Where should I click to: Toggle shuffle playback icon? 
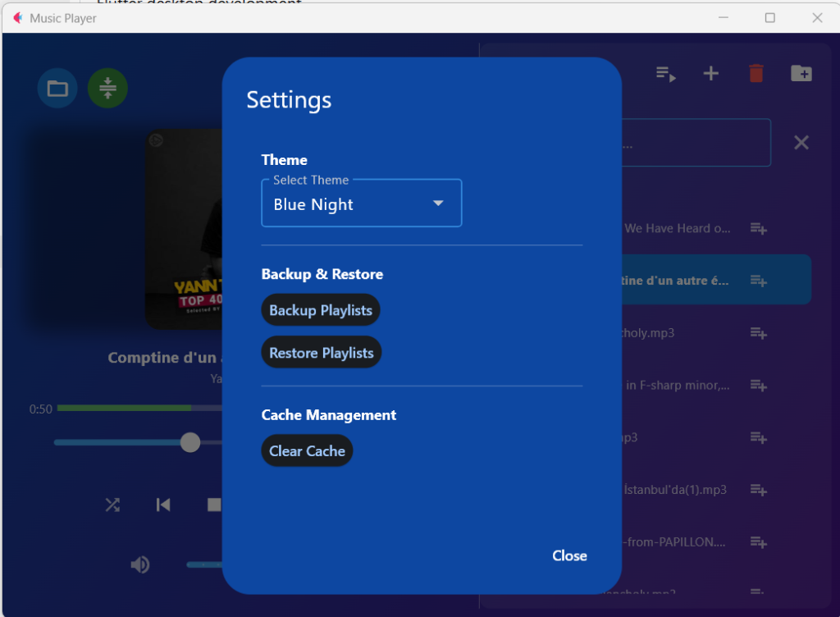click(112, 505)
